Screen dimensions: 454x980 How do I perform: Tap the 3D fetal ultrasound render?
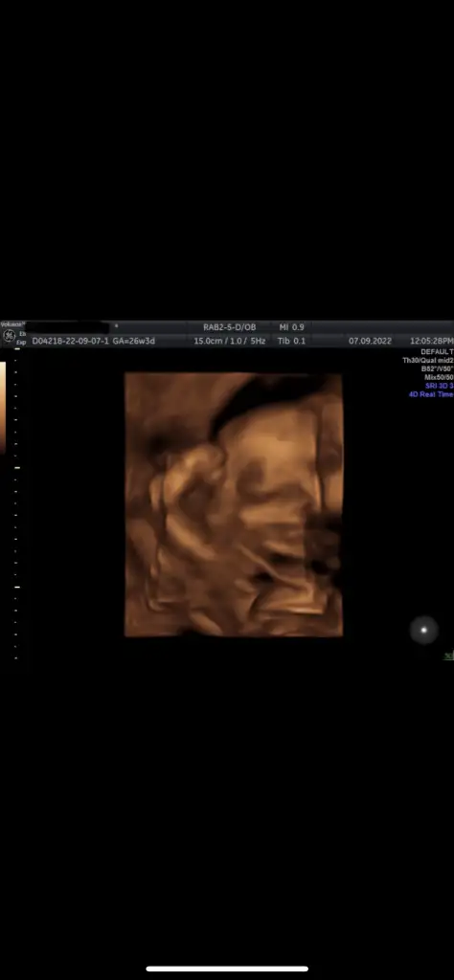point(234,504)
